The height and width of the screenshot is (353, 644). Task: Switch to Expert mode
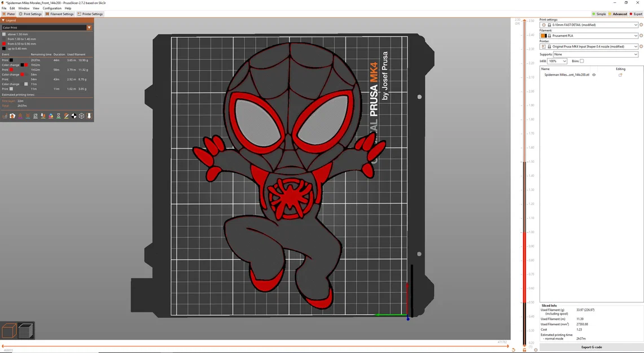(x=636, y=14)
